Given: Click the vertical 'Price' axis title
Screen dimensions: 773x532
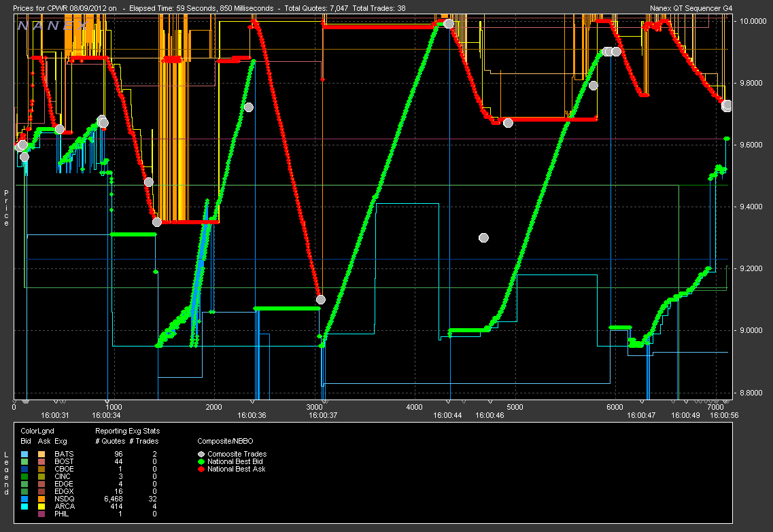Looking at the screenshot, I should click(6, 208).
